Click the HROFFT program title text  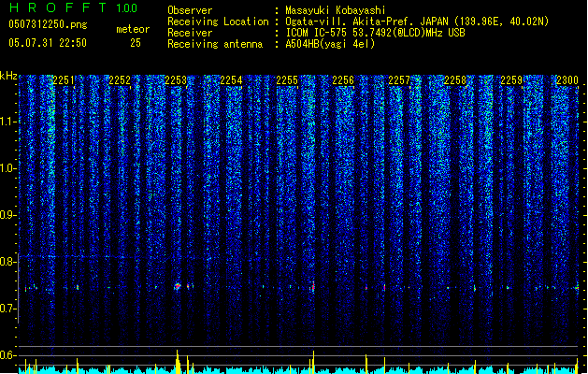click(x=59, y=7)
